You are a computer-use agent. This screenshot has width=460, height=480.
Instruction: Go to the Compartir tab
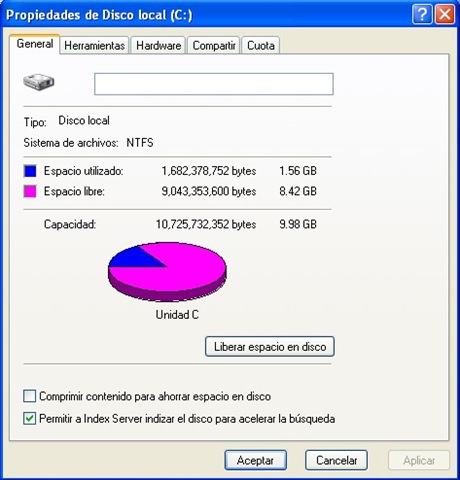214,45
